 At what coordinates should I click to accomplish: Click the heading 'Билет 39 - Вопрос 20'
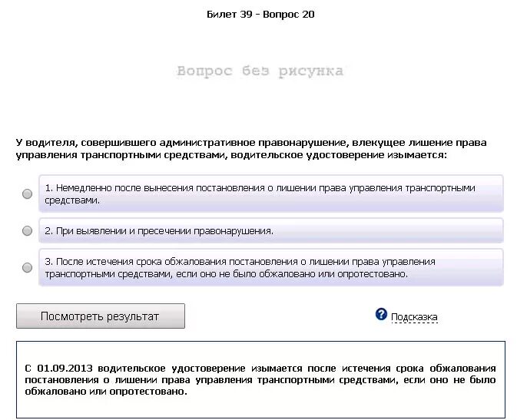260,15
